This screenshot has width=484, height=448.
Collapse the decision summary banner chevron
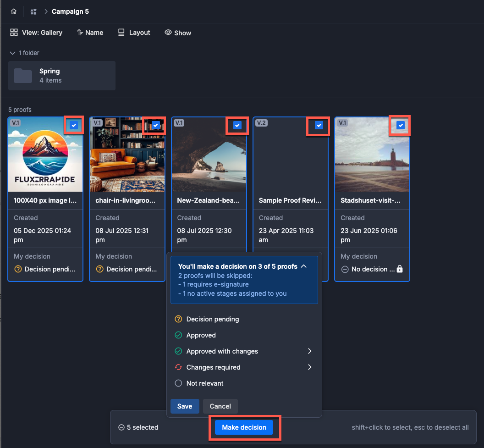304,266
